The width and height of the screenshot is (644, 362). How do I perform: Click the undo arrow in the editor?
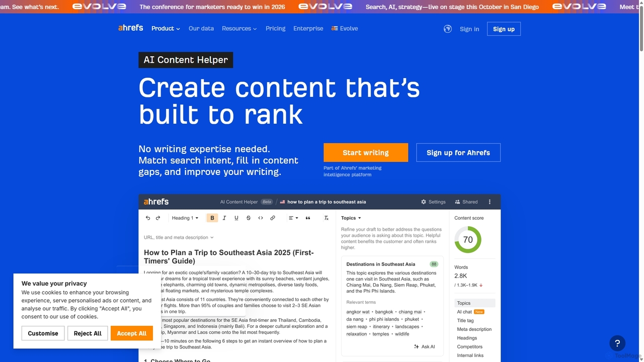148,218
